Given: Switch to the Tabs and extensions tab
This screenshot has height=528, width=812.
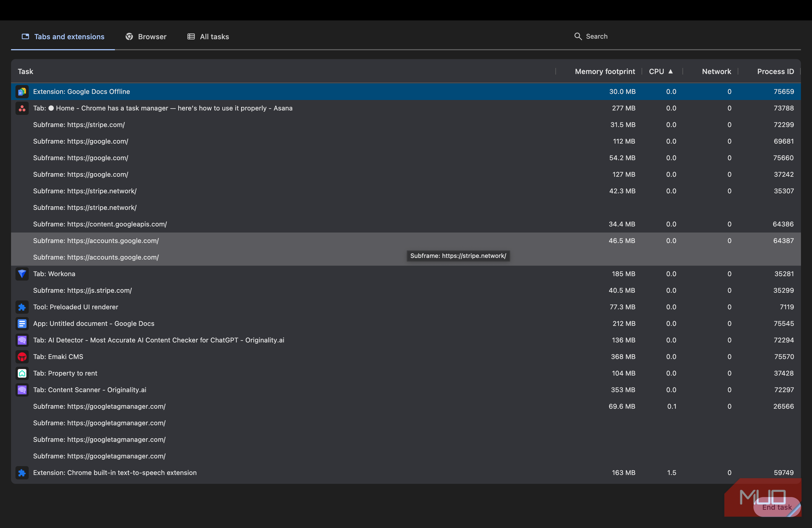Looking at the screenshot, I should (63, 36).
